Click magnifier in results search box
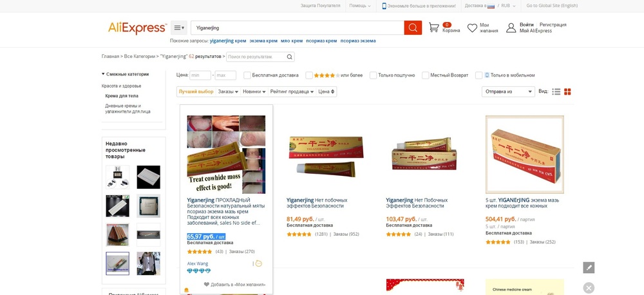This screenshot has width=644, height=295. click(x=290, y=57)
